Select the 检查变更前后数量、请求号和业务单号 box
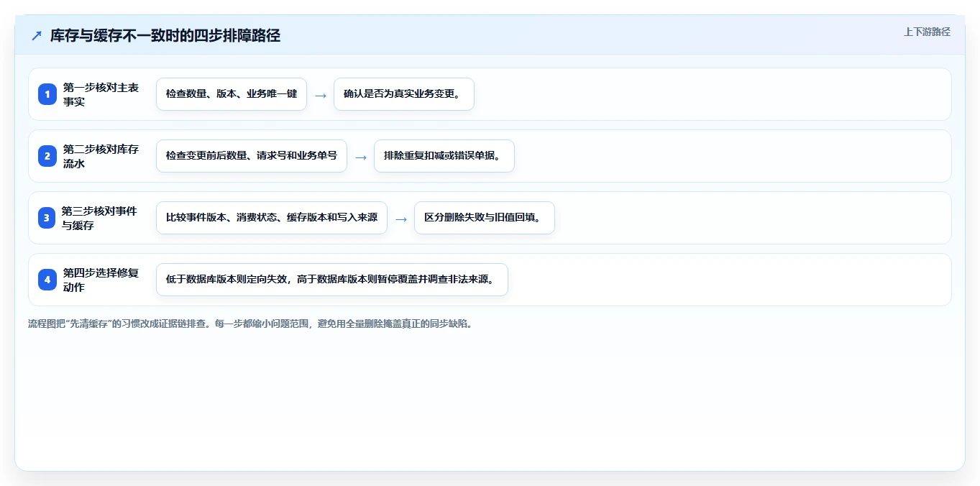 252,156
